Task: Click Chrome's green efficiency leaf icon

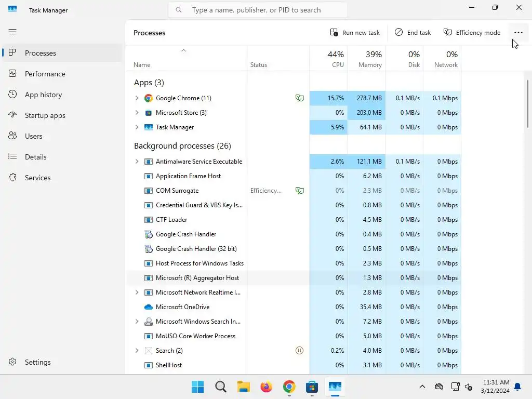Action: [300, 98]
